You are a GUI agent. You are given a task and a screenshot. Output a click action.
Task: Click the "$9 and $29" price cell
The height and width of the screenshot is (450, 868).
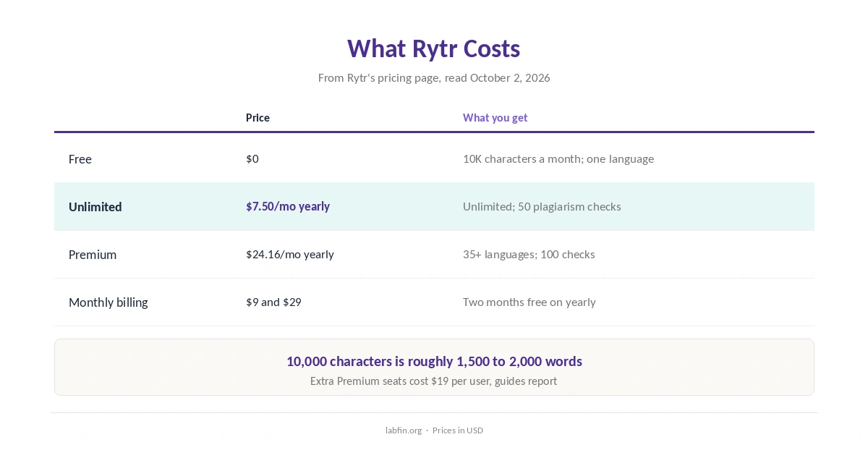click(273, 302)
